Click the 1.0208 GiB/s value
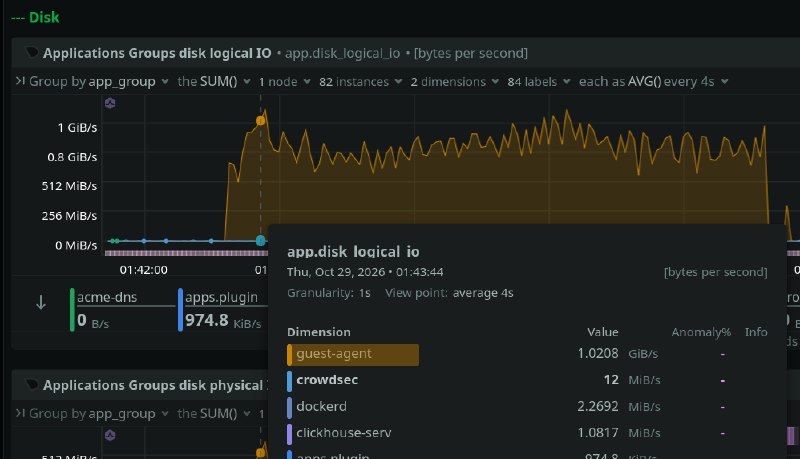This screenshot has width=800, height=459. [618, 353]
